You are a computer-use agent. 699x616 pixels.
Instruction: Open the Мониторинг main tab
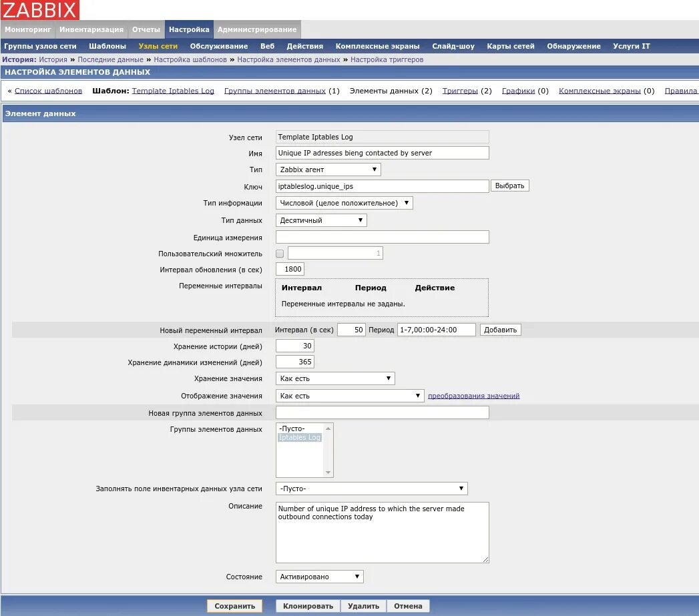28,29
